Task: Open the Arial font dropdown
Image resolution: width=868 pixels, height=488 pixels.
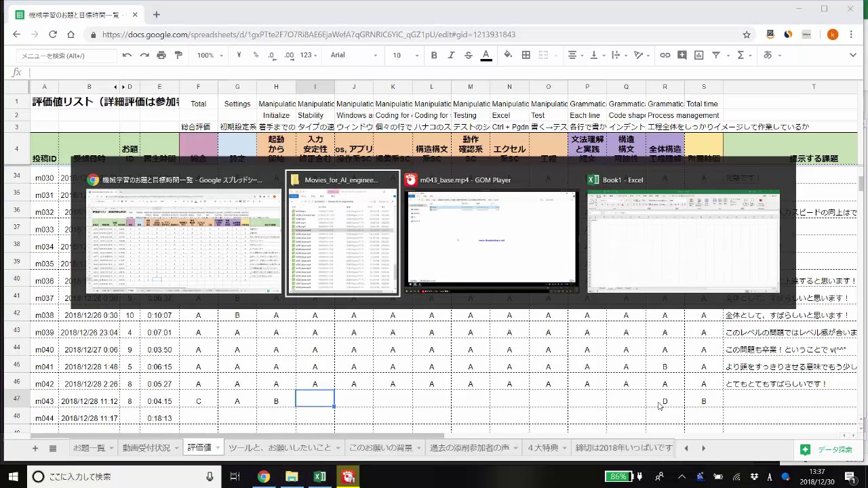Action: 353,55
